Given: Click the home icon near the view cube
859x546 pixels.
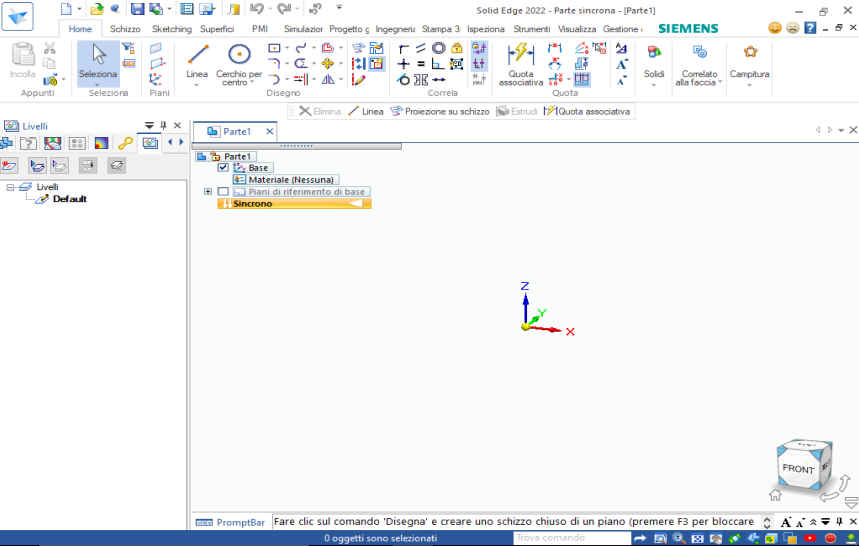Looking at the screenshot, I should click(x=775, y=495).
